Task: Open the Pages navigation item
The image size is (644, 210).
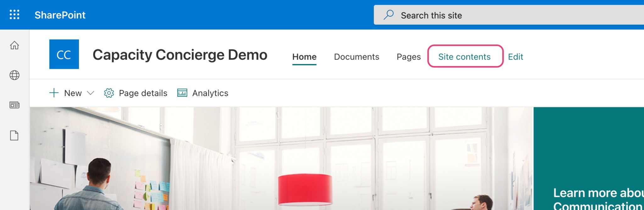Action: click(x=408, y=57)
